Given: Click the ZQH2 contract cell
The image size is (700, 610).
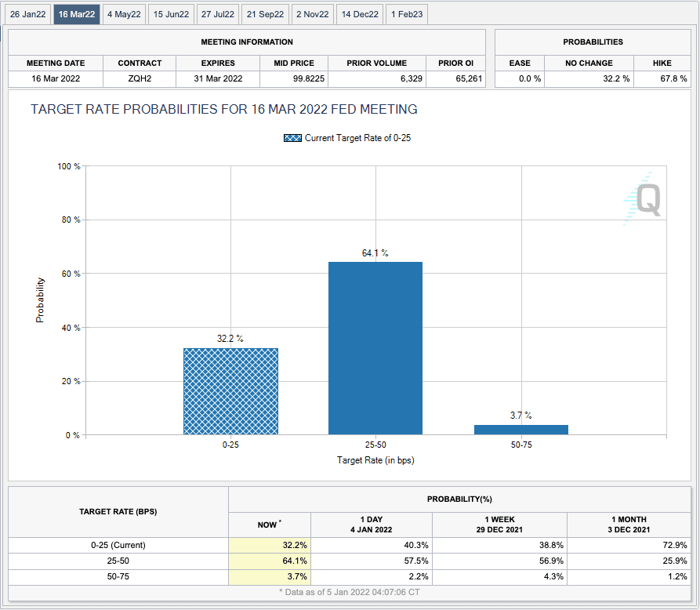Looking at the screenshot, I should (140, 79).
